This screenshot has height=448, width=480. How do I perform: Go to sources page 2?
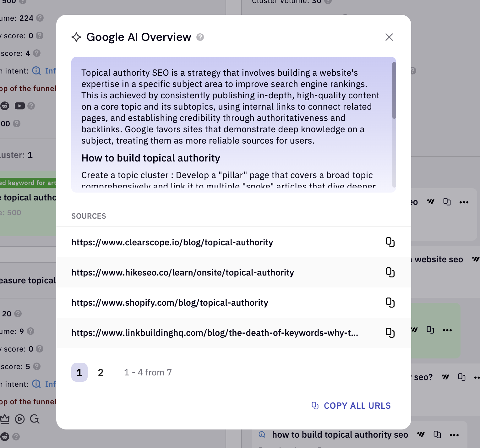pos(101,372)
